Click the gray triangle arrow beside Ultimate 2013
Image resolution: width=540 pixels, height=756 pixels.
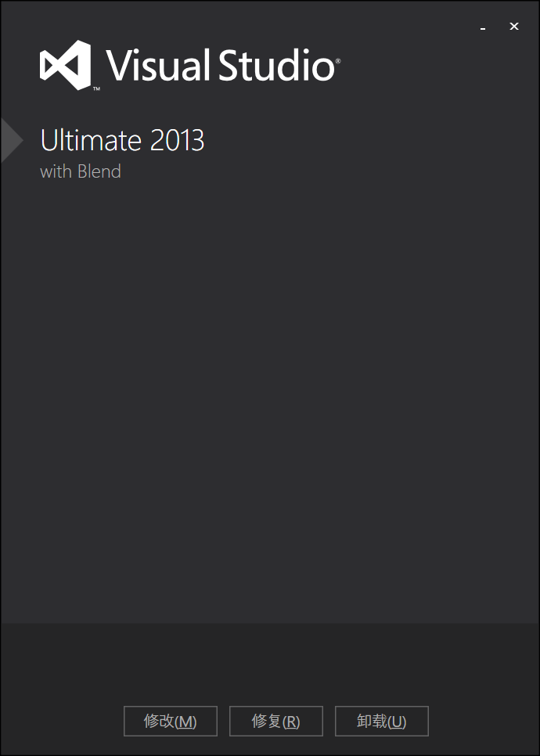click(x=12, y=140)
